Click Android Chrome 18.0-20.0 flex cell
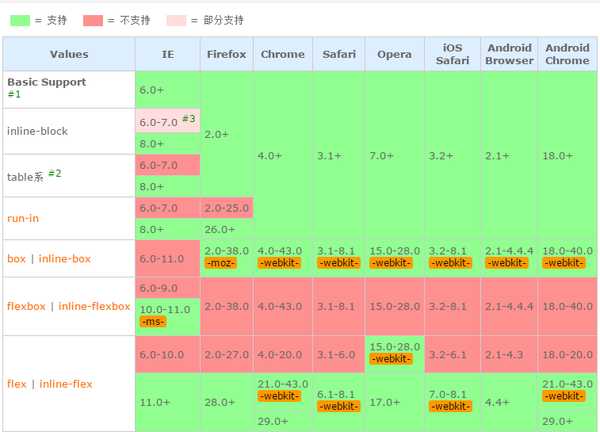600x432 pixels. point(567,354)
